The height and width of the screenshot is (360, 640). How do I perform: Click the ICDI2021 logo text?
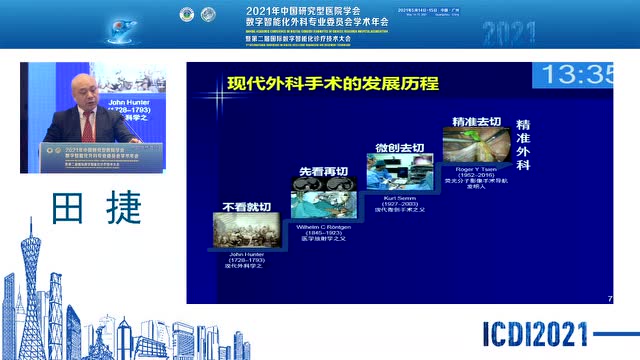(536, 334)
